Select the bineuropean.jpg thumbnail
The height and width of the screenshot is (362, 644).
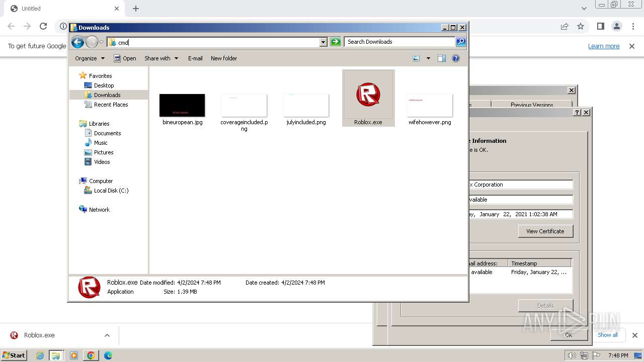tap(182, 106)
